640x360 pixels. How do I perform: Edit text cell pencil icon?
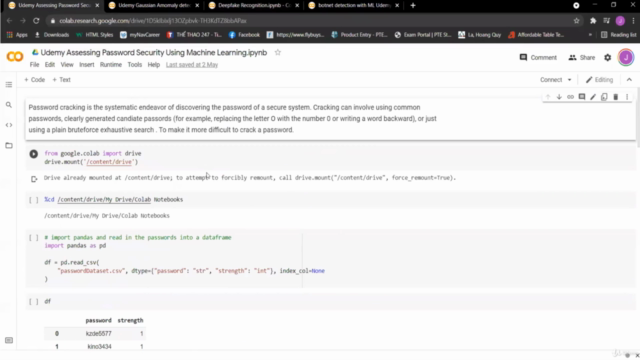click(x=593, y=97)
